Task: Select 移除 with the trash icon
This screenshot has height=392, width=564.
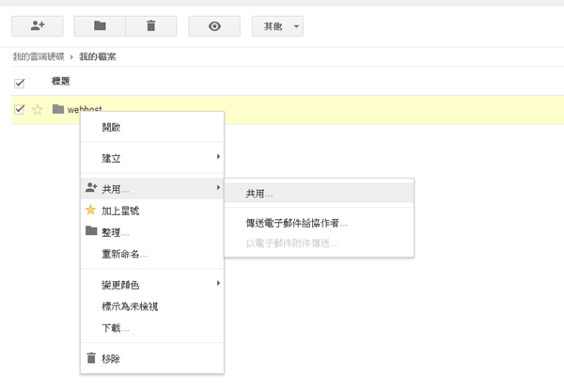Action: 111,358
